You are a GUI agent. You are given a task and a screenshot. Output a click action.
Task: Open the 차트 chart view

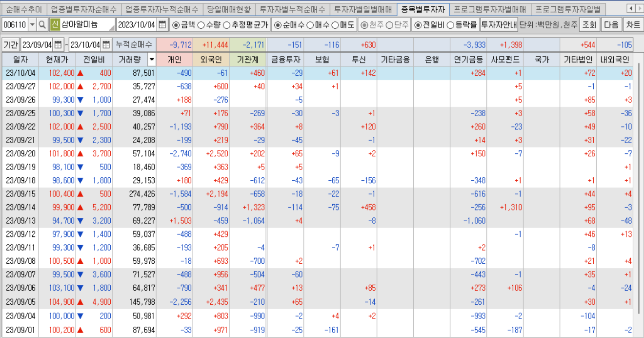click(633, 24)
